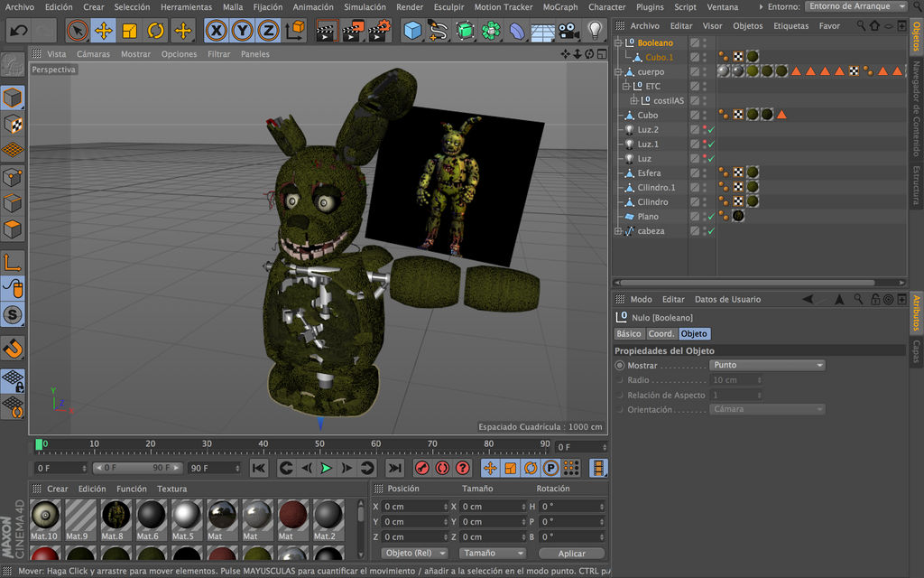Activate the Rotate tool in top toolbar
This screenshot has height=578, width=924.
155,31
